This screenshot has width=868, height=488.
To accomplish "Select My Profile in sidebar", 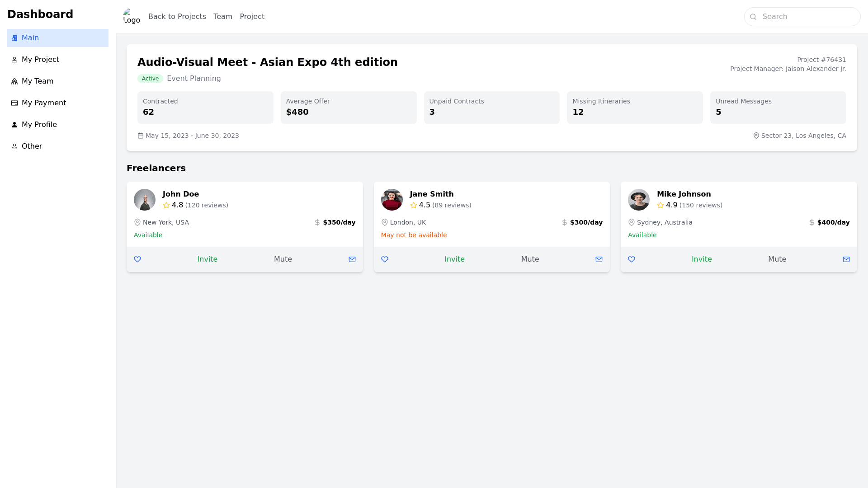I will (x=39, y=125).
